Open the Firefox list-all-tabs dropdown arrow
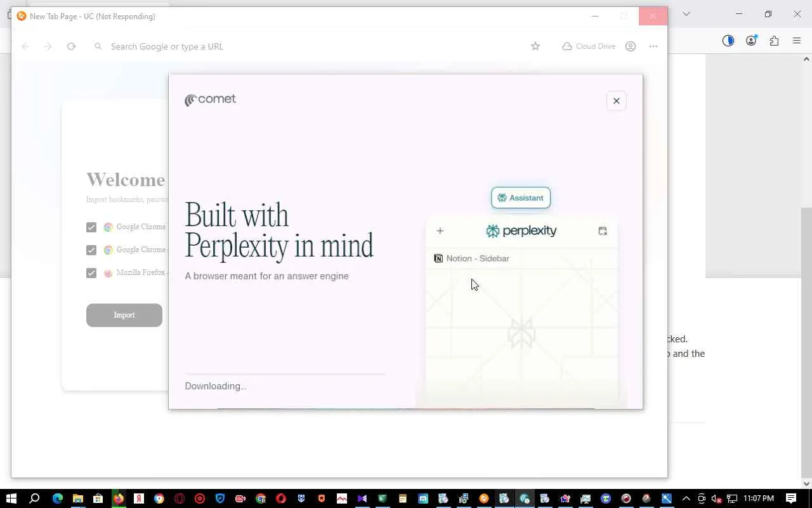Screen dimensions: 812x508 tap(686, 14)
